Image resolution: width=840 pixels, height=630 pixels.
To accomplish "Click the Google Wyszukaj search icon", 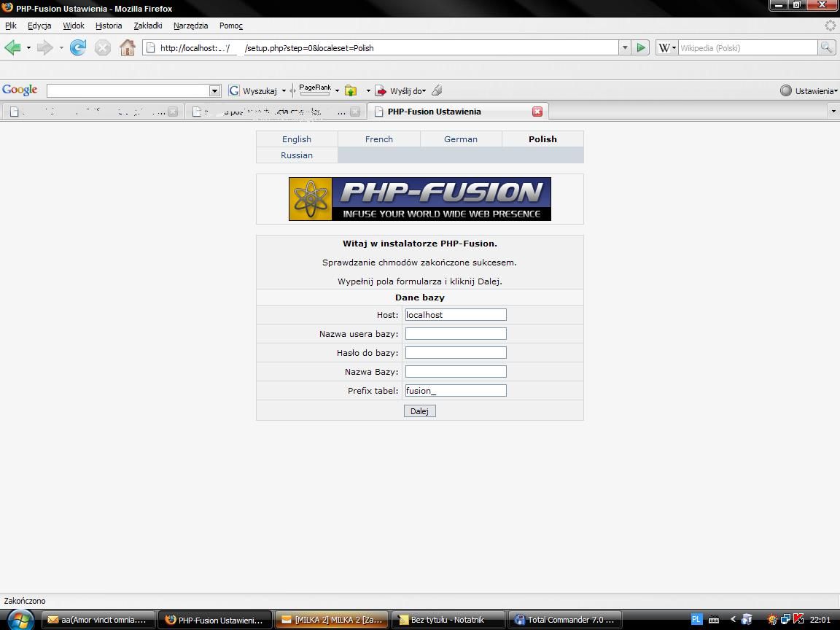I will [234, 90].
